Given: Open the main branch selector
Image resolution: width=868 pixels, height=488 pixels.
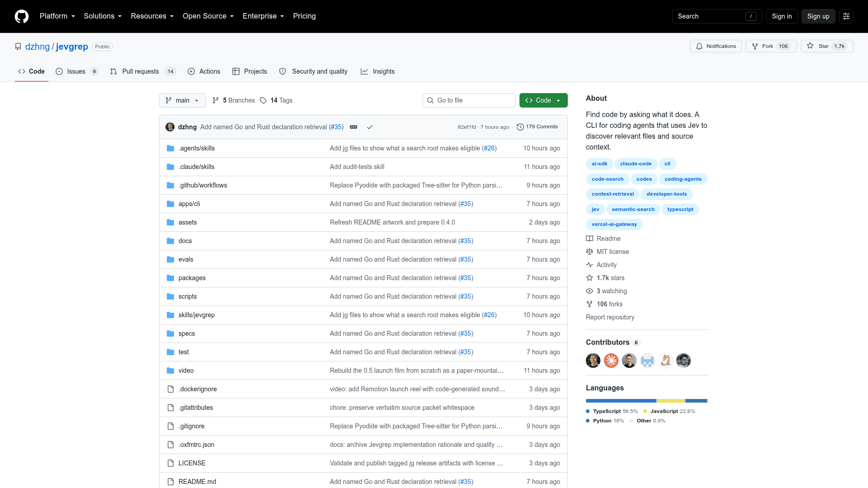Looking at the screenshot, I should pos(183,100).
